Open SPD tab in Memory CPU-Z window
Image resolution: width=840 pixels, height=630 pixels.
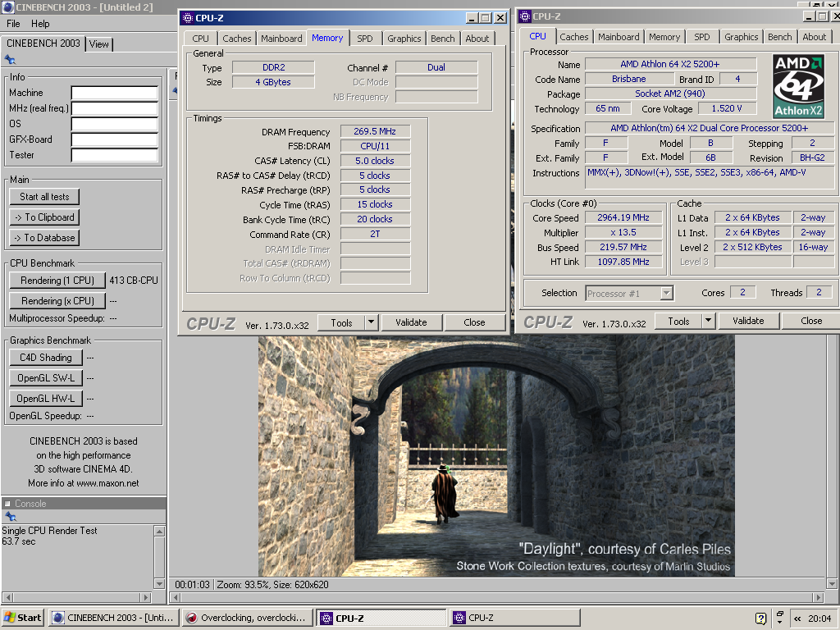[365, 39]
